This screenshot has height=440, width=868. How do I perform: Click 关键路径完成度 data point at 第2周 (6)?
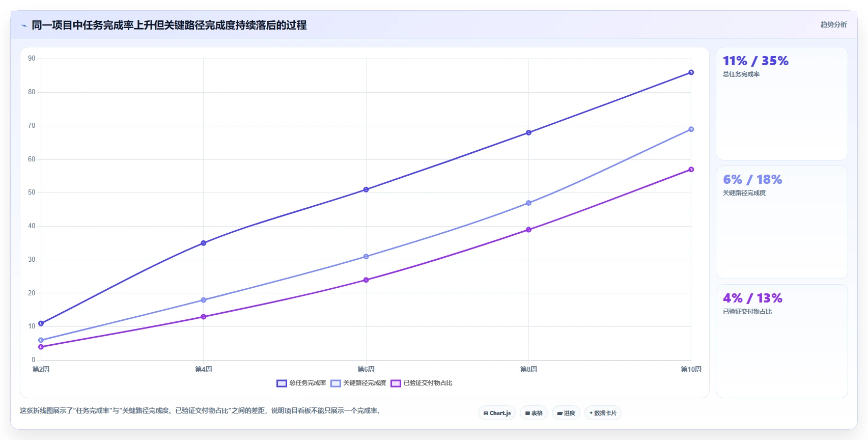(41, 340)
